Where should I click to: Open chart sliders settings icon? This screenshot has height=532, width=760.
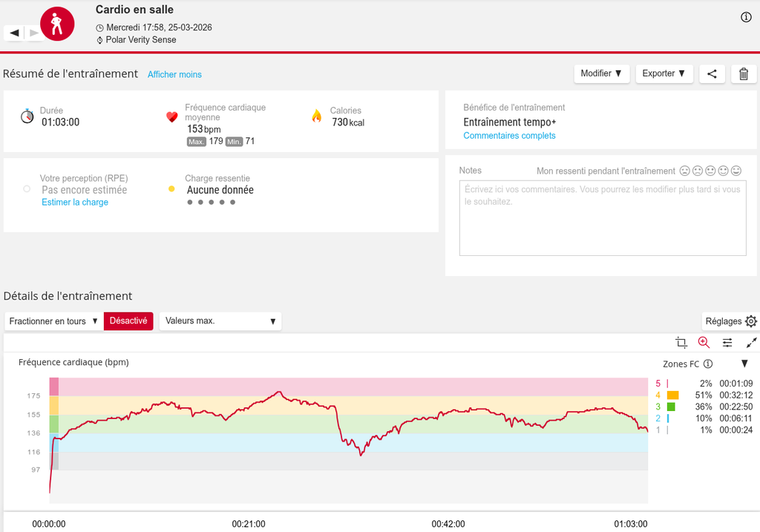point(727,342)
